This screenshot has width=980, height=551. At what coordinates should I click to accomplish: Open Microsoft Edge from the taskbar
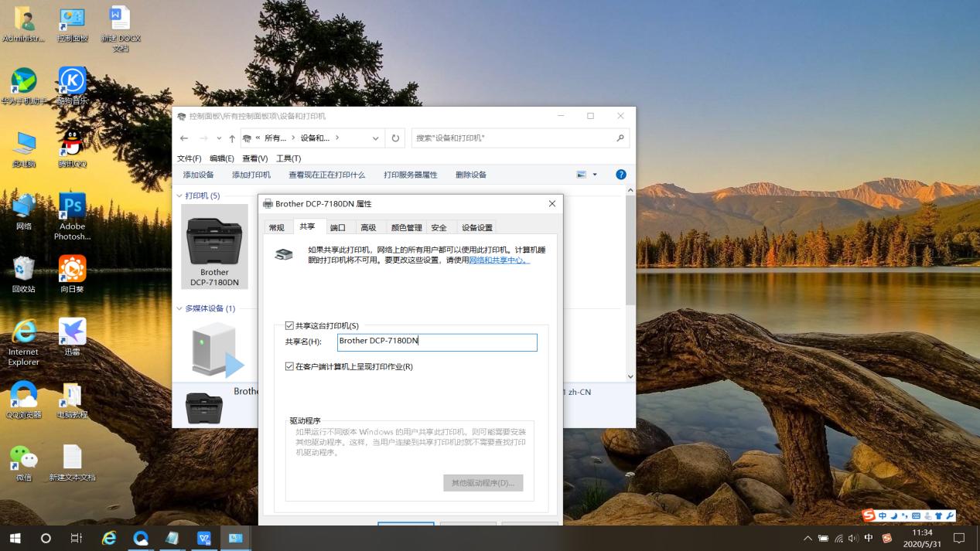coord(108,538)
